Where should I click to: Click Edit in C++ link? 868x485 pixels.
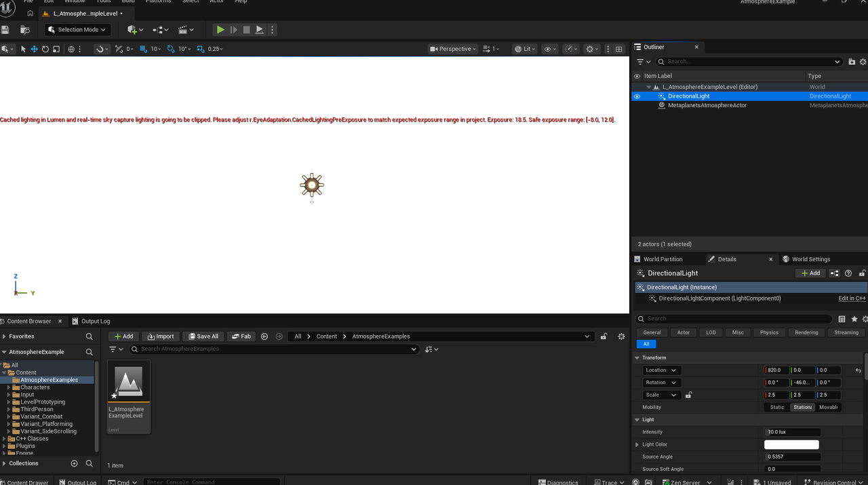[852, 298]
